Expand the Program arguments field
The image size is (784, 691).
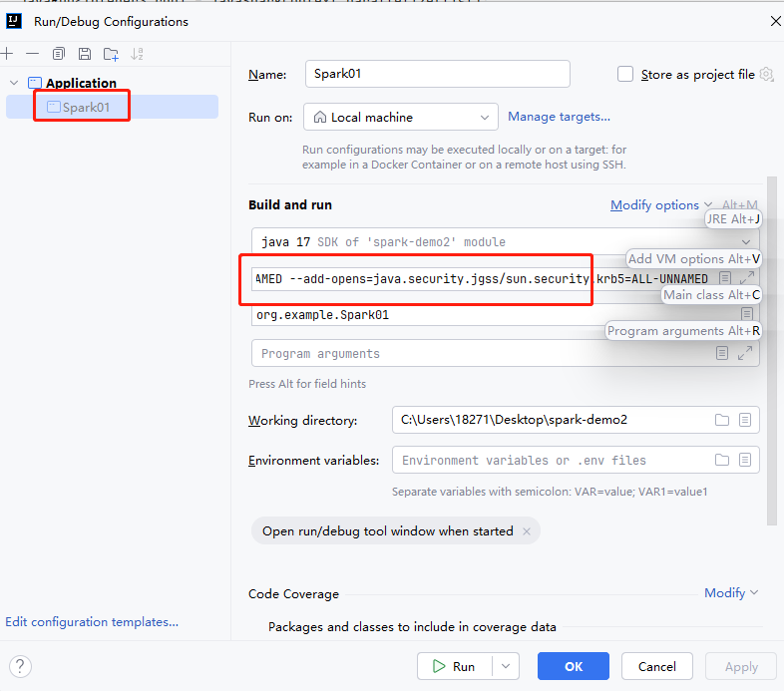point(745,353)
